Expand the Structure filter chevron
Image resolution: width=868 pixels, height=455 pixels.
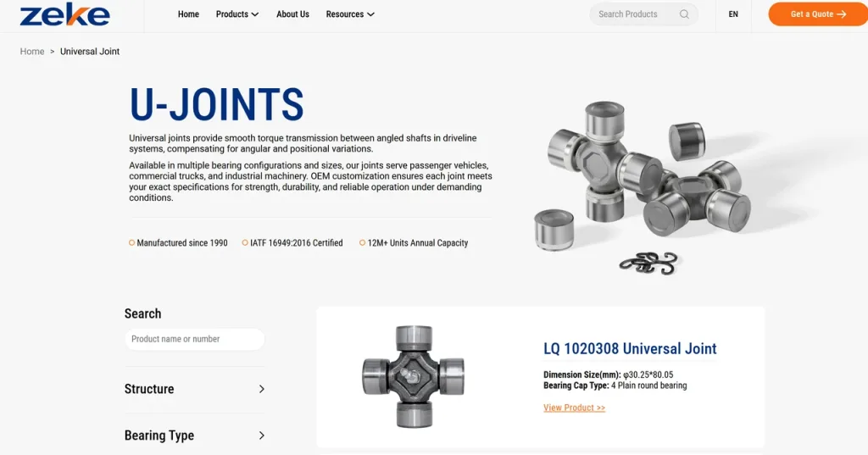point(262,389)
